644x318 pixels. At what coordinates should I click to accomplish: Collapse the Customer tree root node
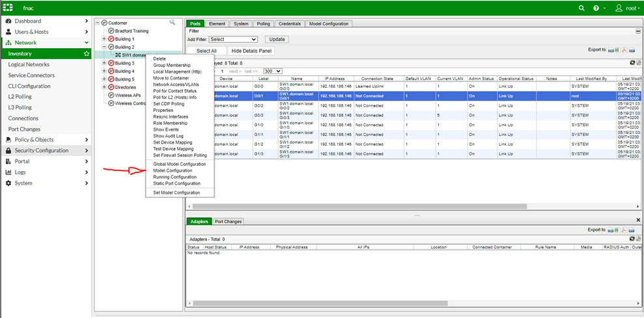(x=98, y=23)
